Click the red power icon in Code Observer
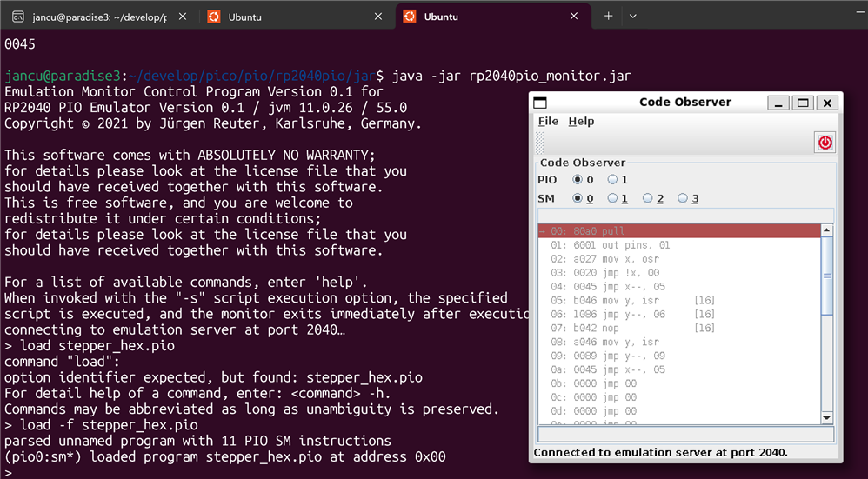 (825, 143)
